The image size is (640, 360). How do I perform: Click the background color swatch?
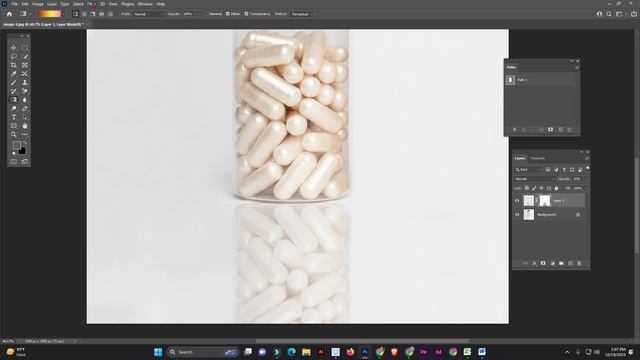pos(22,151)
